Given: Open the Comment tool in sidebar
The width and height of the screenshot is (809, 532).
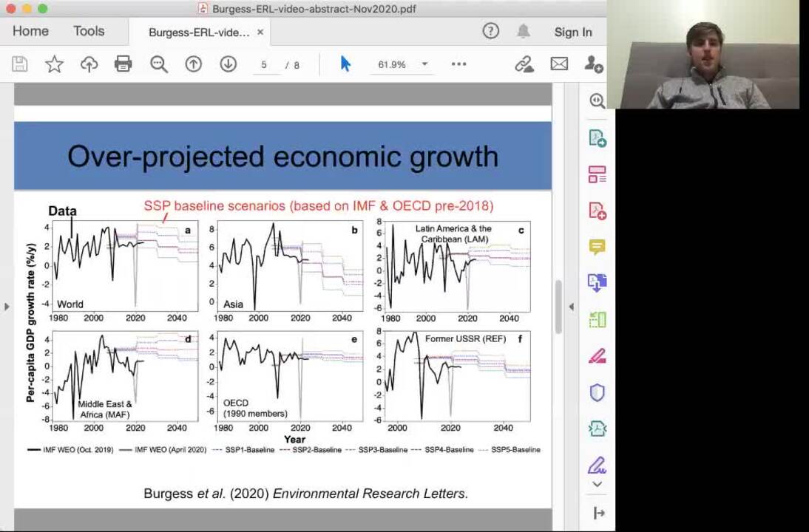Looking at the screenshot, I should [x=597, y=247].
